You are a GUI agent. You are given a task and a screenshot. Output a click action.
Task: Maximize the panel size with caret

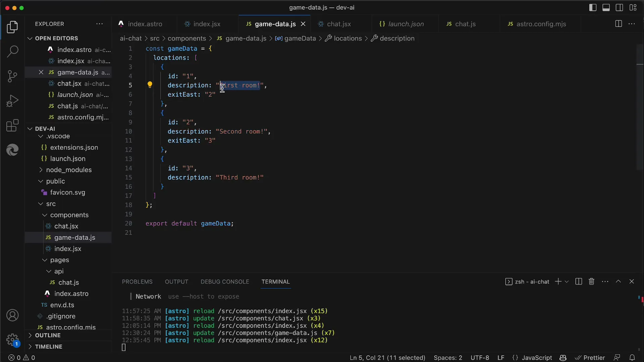pos(618,281)
